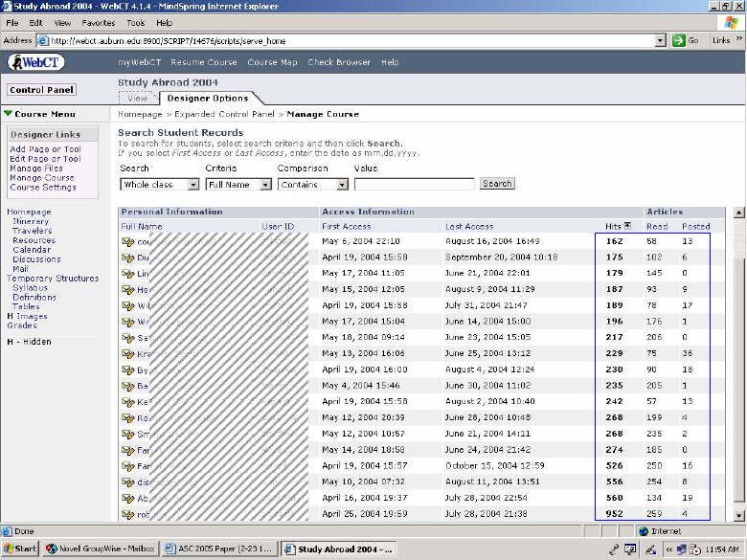The height and width of the screenshot is (560, 747).
Task: Sort by Last Access column header
Action: [x=469, y=227]
